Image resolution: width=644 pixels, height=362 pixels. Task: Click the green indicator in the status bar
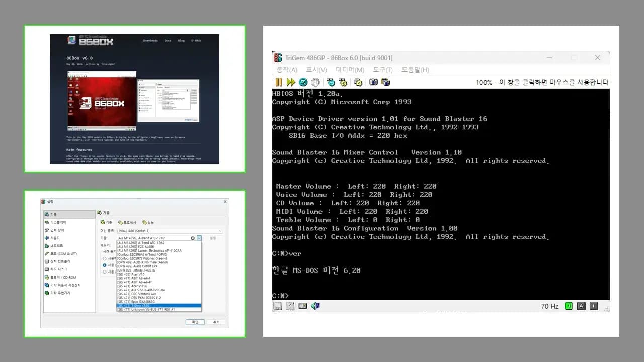[x=569, y=306]
